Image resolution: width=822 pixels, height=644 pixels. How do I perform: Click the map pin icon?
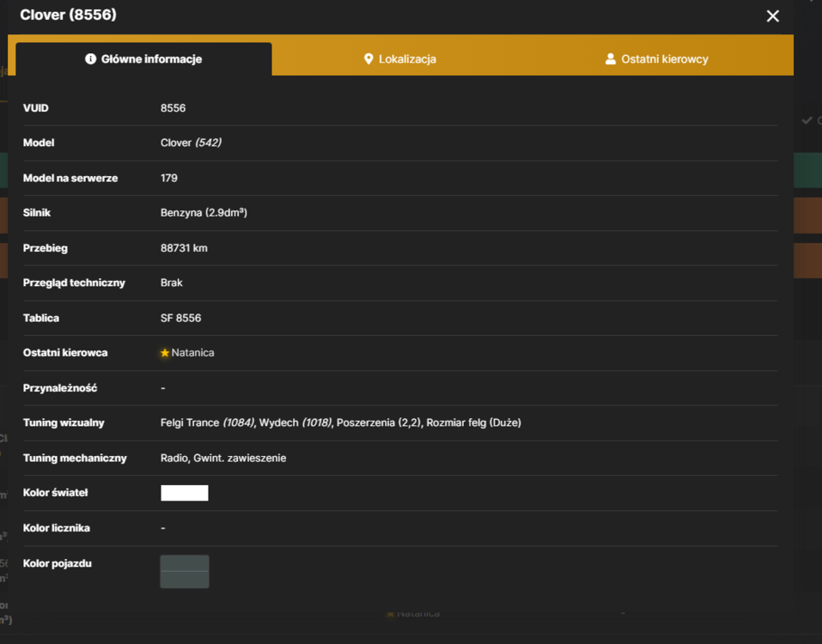[368, 58]
